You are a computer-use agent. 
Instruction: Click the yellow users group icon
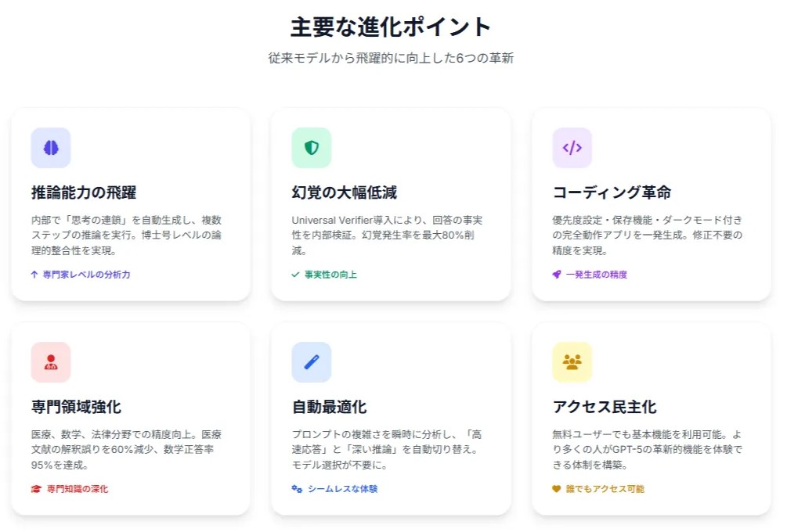pos(572,362)
